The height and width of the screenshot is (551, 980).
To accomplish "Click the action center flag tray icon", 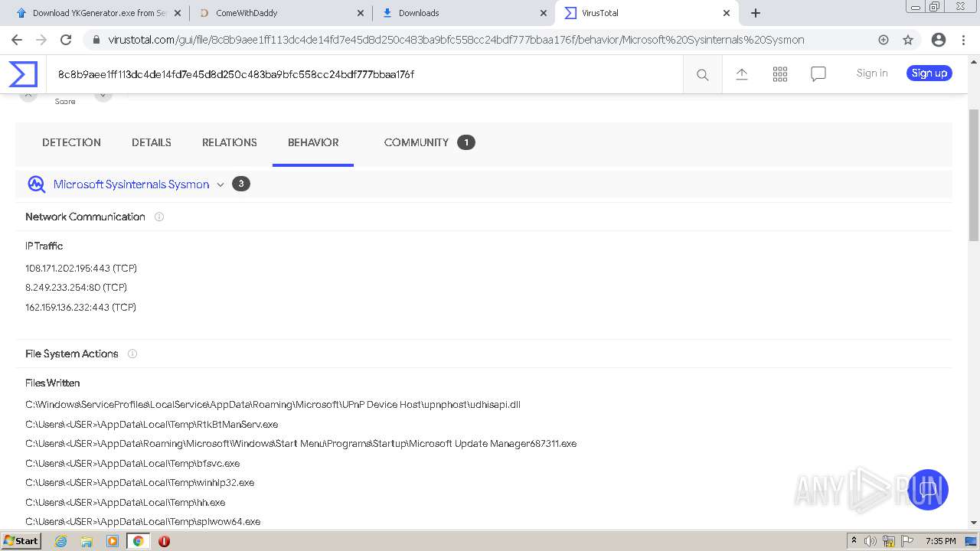I will point(907,541).
